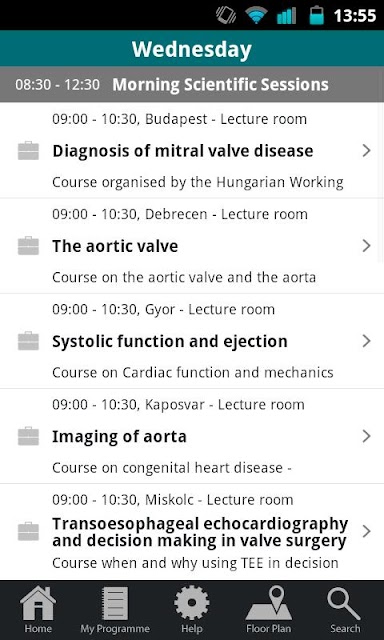Open The aortic valve chevron arrow
This screenshot has height=640, width=384.
(366, 246)
